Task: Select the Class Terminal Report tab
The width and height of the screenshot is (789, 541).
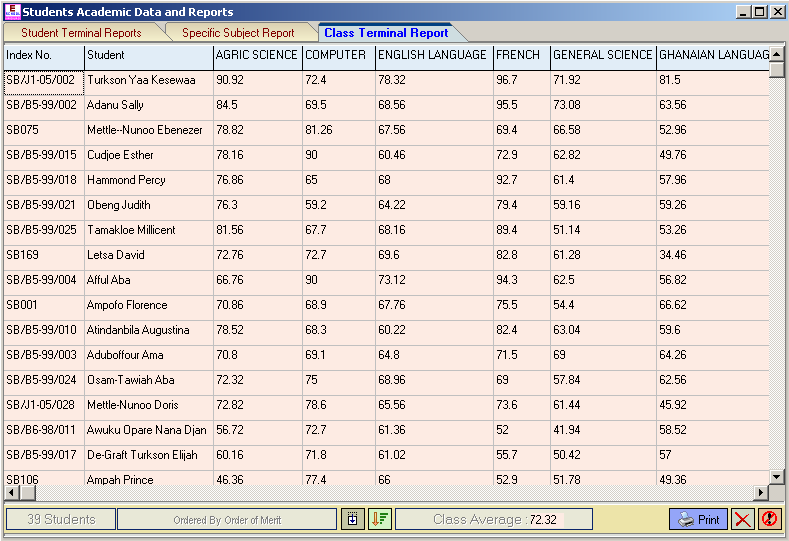Action: (386, 33)
